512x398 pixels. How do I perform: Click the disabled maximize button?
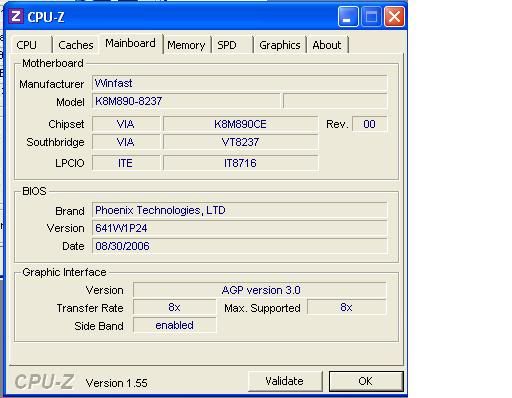(x=371, y=16)
